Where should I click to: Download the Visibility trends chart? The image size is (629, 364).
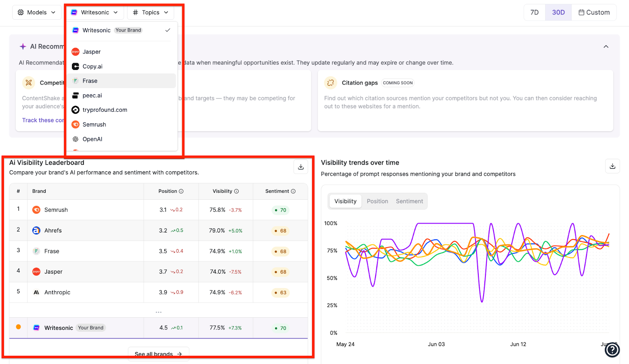click(612, 166)
